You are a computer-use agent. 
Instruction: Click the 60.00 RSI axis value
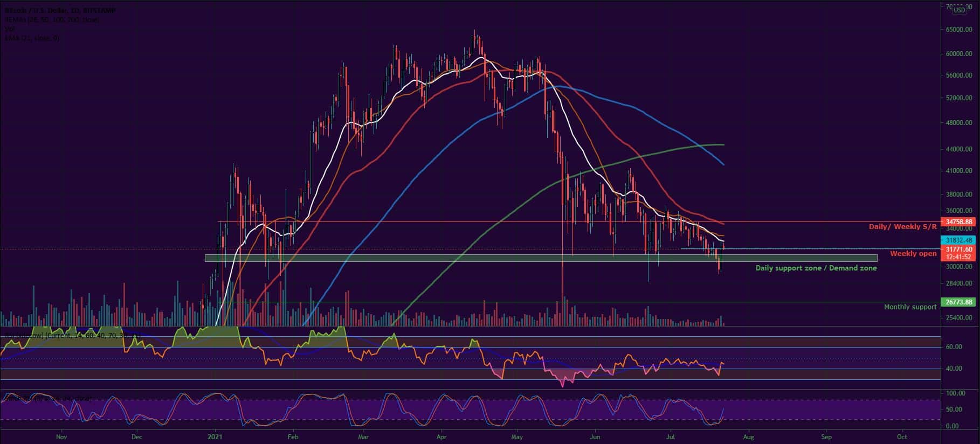954,347
